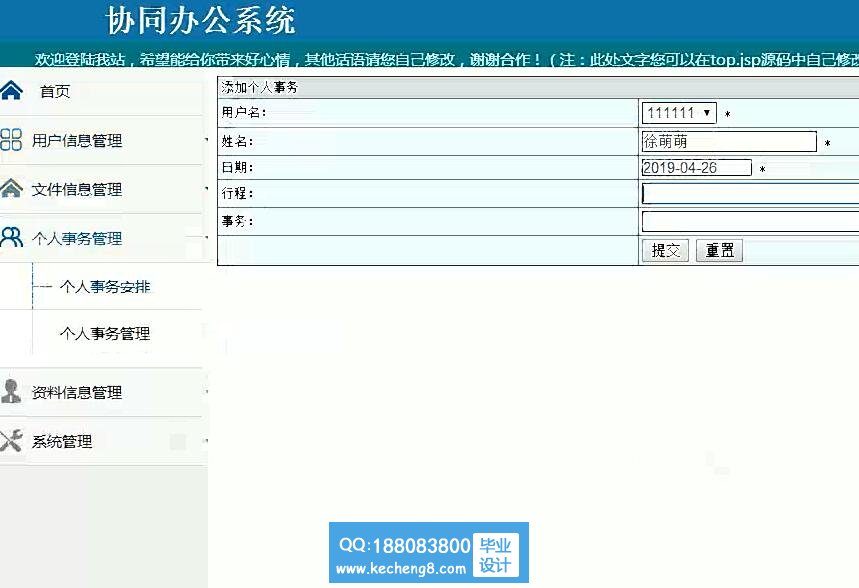Image resolution: width=859 pixels, height=588 pixels.
Task: Click the 提交 submit button
Action: click(665, 250)
